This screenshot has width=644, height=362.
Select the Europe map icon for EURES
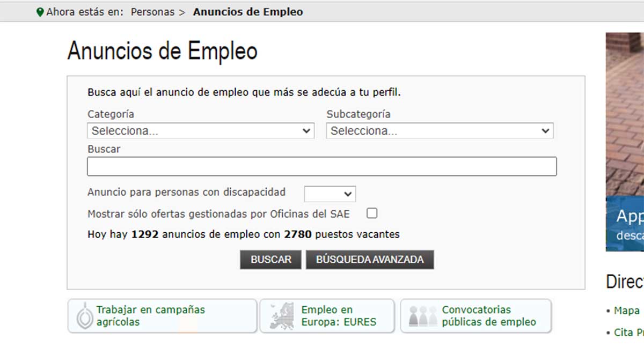283,315
